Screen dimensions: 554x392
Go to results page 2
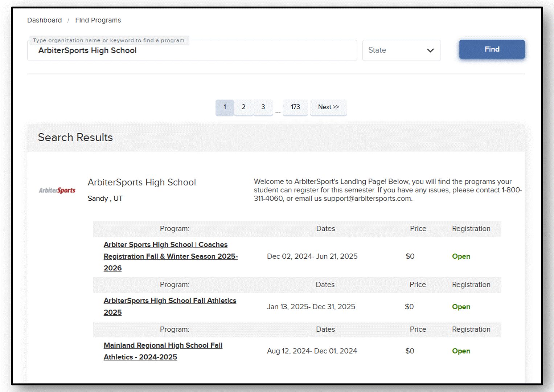(243, 107)
